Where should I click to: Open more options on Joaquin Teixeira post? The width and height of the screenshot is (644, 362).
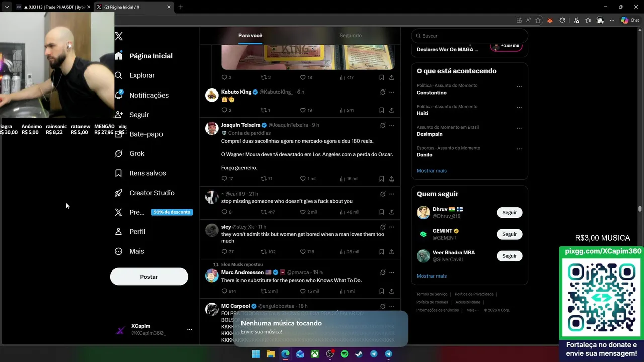click(392, 125)
